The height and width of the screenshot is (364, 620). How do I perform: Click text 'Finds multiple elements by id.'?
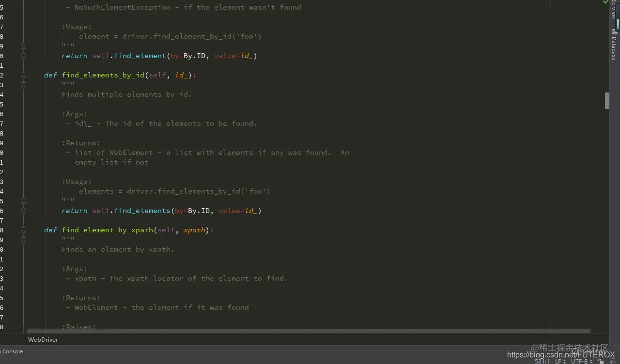coord(127,94)
